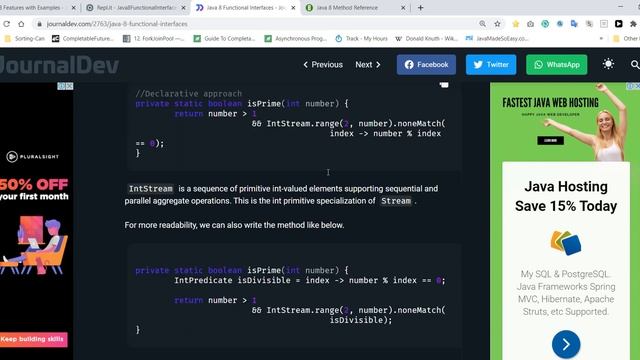Image resolution: width=640 pixels, height=360 pixels.
Task: Click the Fastest Java Web Hosting banner
Action: pos(550,102)
